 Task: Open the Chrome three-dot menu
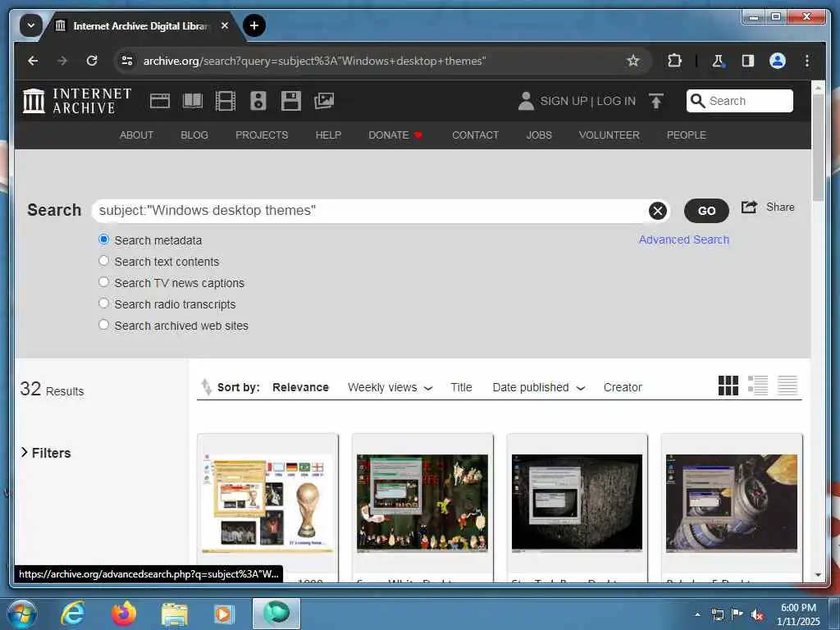[x=807, y=61]
